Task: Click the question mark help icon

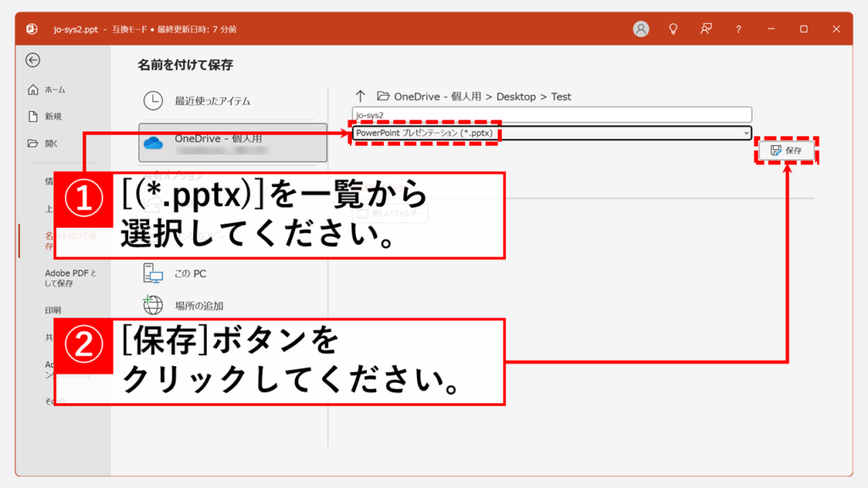Action: [x=738, y=30]
